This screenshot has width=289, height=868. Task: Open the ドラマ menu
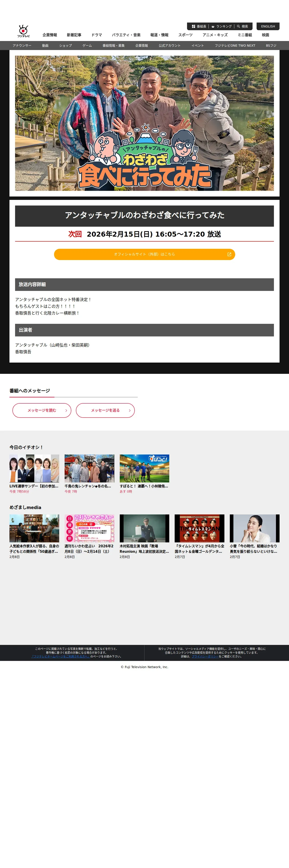point(97,35)
